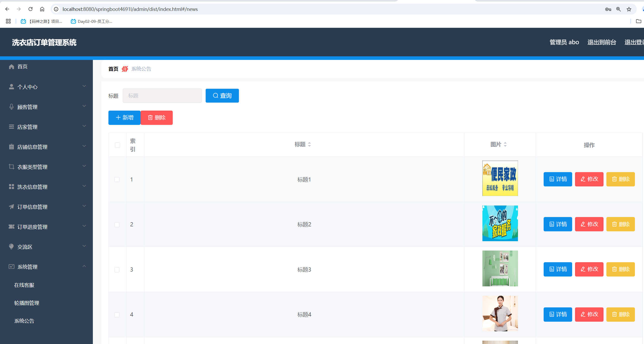This screenshot has height=344, width=644.
Task: Click the browser home icon in toolbar
Action: [42, 9]
